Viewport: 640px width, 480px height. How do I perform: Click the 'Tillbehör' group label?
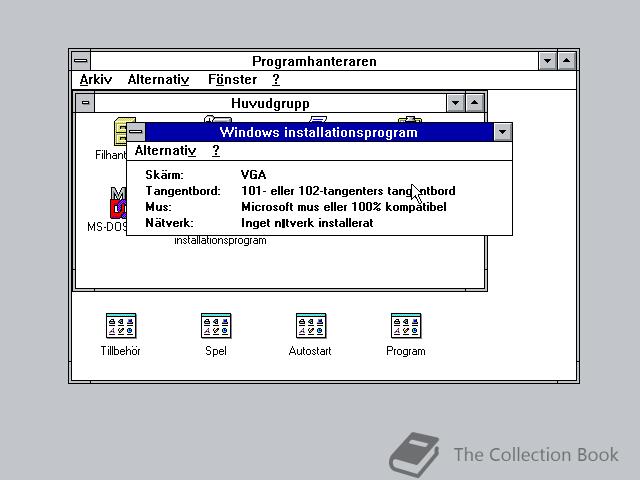tap(120, 351)
